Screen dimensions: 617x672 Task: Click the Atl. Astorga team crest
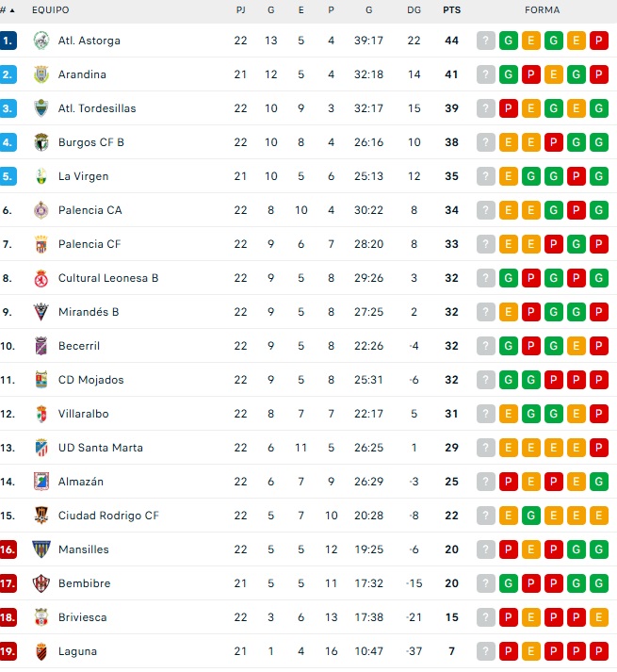[40, 41]
